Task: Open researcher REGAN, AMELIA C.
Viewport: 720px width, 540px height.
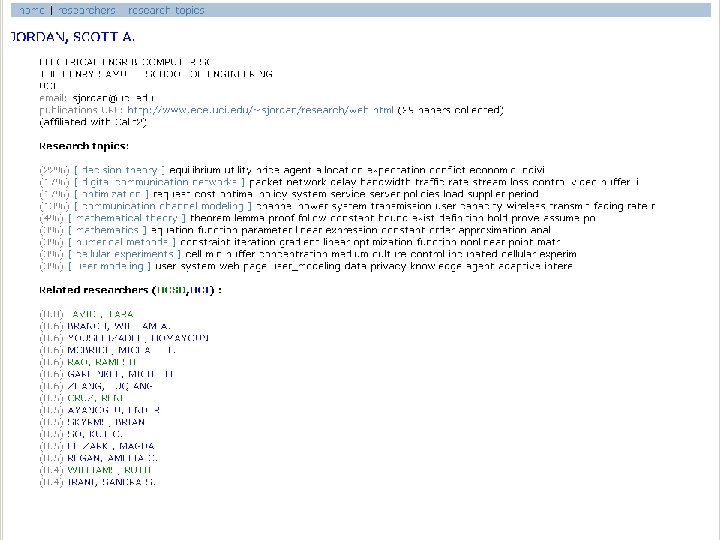Action: (112, 457)
